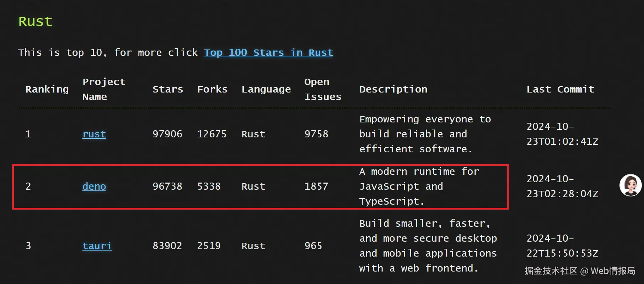Click the rust star count 97906
Viewport: 644px width, 284px height.
tap(167, 134)
